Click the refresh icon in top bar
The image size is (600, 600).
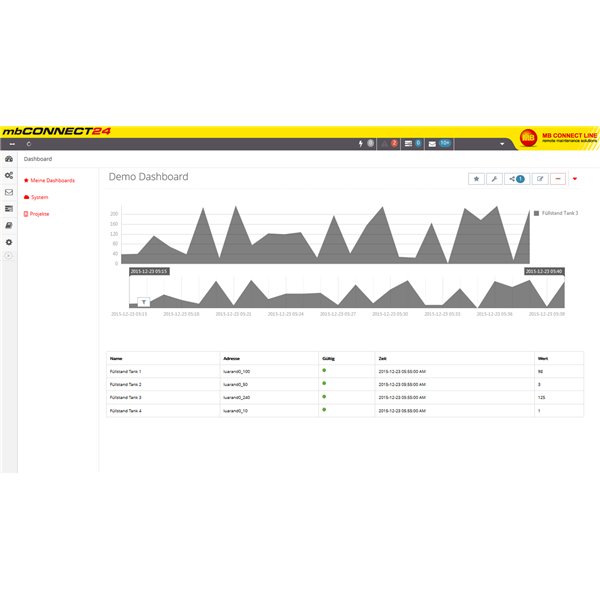click(42, 144)
